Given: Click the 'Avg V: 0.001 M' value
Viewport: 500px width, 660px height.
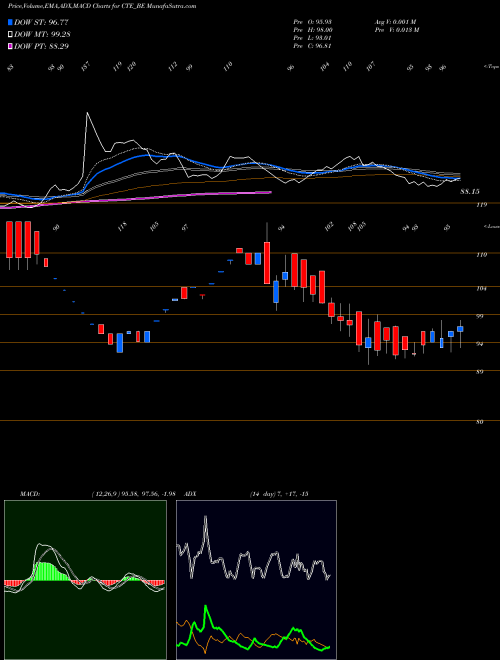Looking at the screenshot, I should (x=395, y=21).
